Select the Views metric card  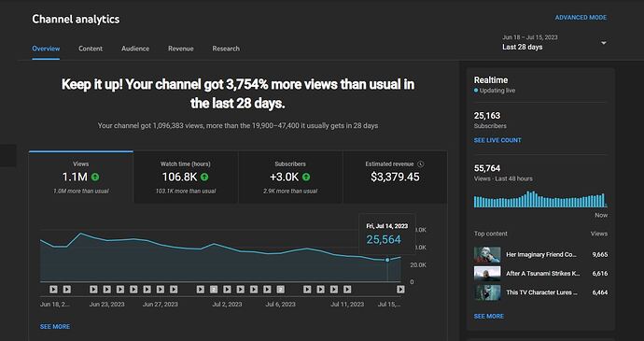[81, 178]
